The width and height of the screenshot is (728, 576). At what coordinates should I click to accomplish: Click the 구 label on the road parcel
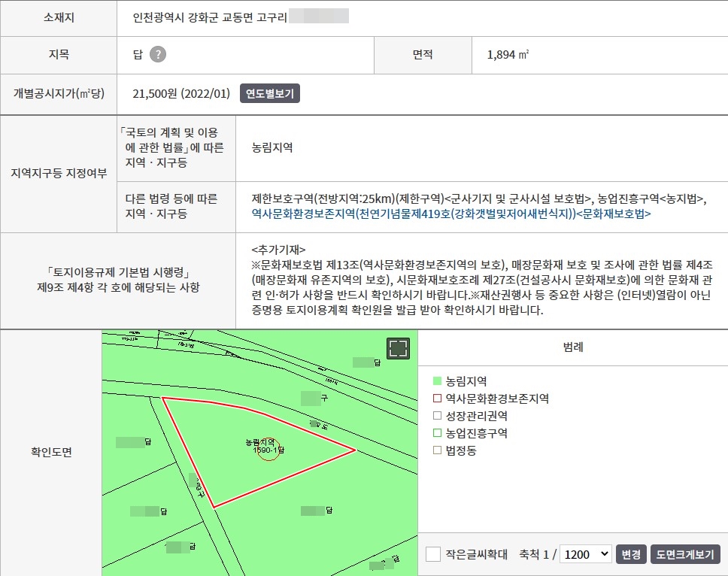point(324,396)
